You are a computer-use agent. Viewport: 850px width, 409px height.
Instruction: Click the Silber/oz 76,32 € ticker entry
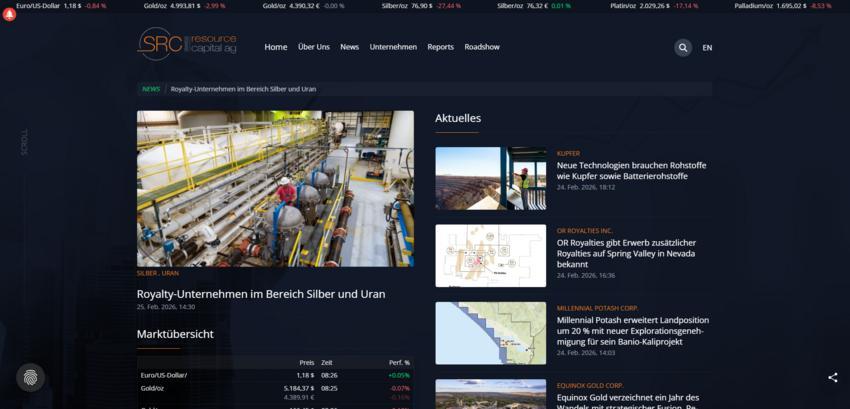tap(534, 6)
